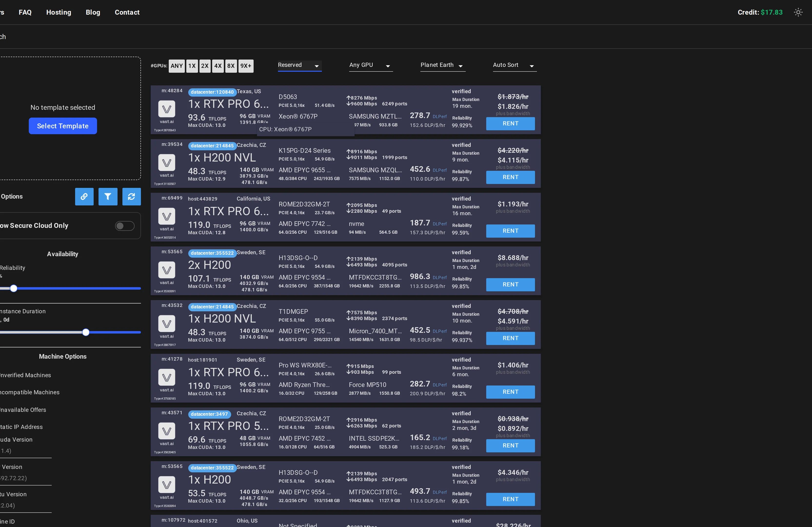Click the refresh offers icon button
The image size is (812, 527).
pos(131,197)
